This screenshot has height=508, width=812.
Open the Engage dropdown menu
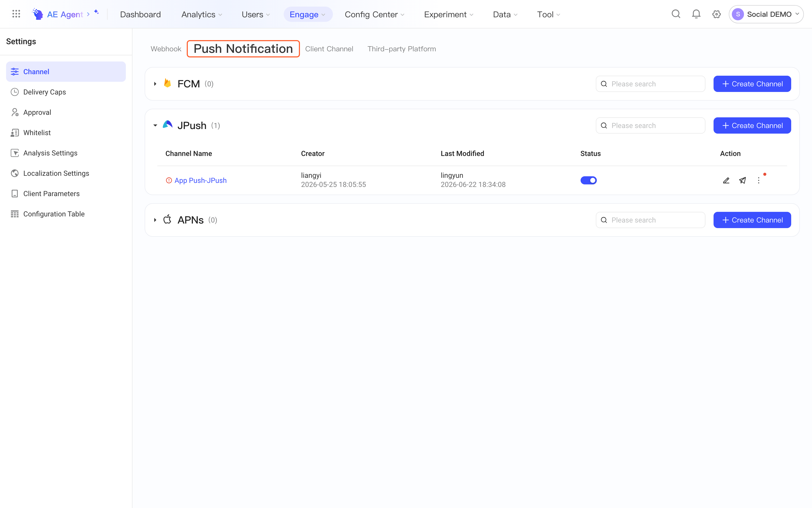(x=308, y=14)
